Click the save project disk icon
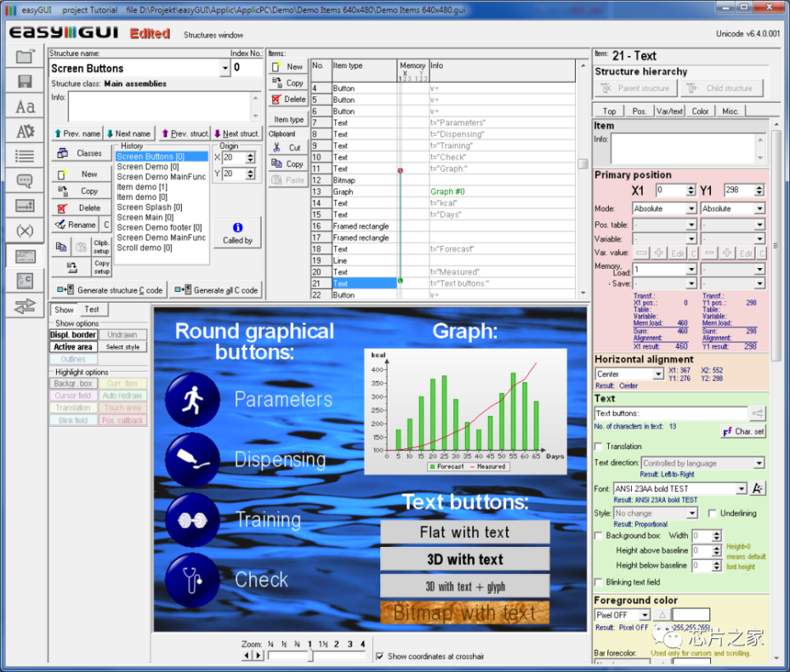The image size is (790, 672). (x=25, y=81)
